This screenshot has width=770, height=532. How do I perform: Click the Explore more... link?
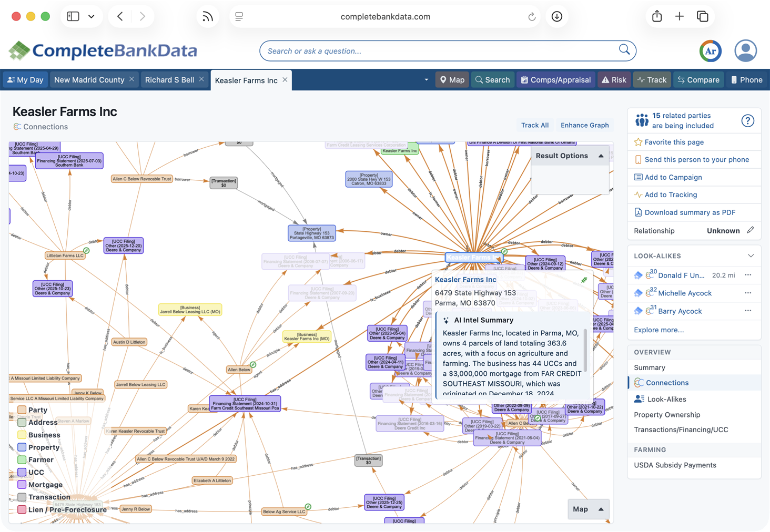(659, 330)
